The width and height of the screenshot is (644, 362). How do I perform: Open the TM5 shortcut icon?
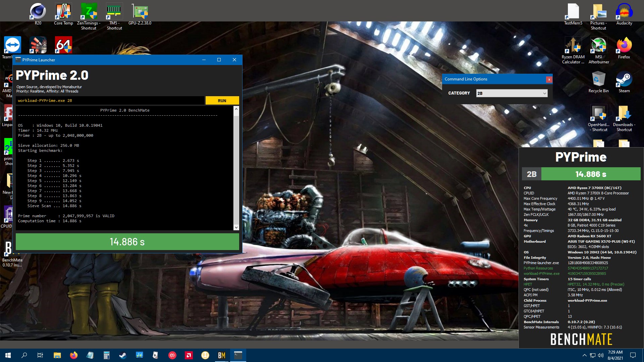tap(114, 16)
